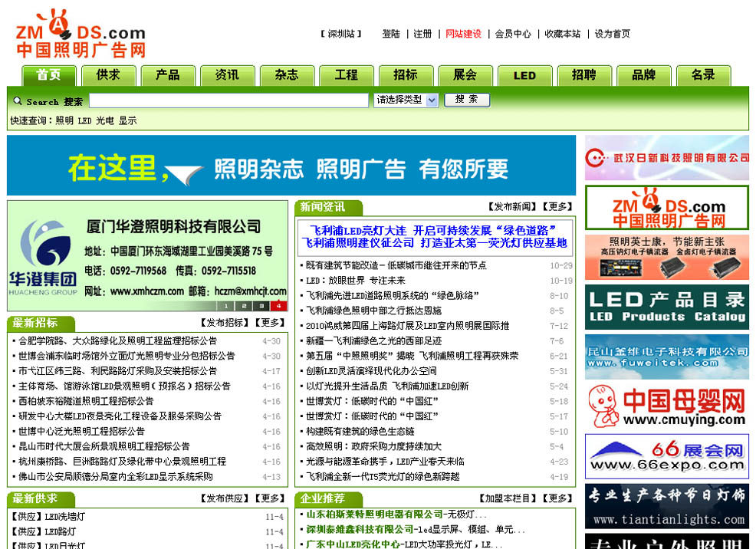756x549 pixels.
Task: Open the 供求 navigation tab
Action: 108,75
